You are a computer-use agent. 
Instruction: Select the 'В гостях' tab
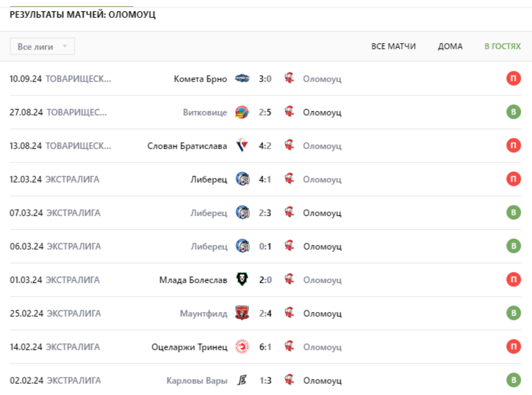click(503, 46)
